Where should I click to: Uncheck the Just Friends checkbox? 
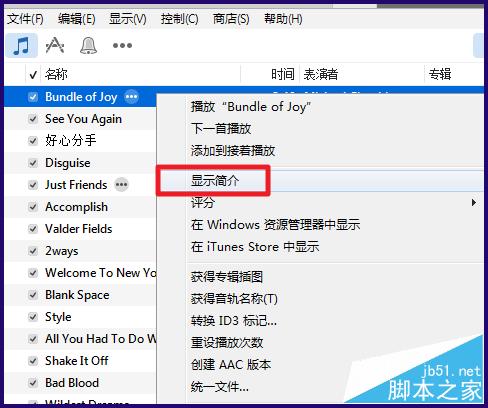point(33,185)
